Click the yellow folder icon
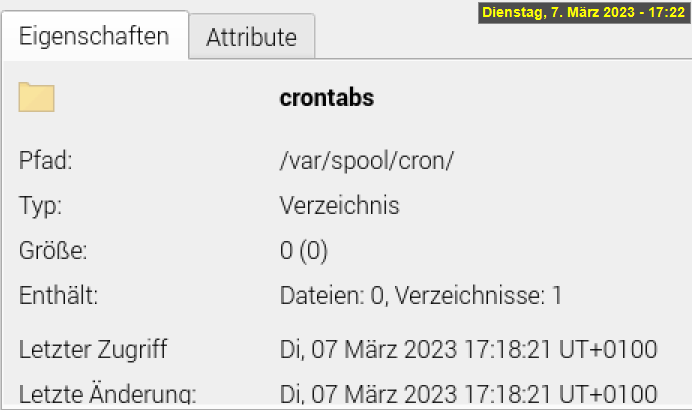Image resolution: width=692 pixels, height=410 pixels. click(x=36, y=98)
